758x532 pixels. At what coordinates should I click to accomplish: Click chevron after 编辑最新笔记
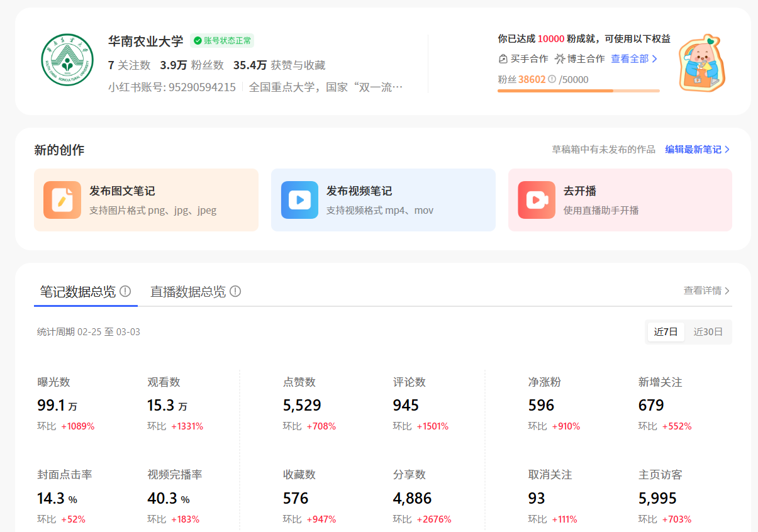pos(727,150)
